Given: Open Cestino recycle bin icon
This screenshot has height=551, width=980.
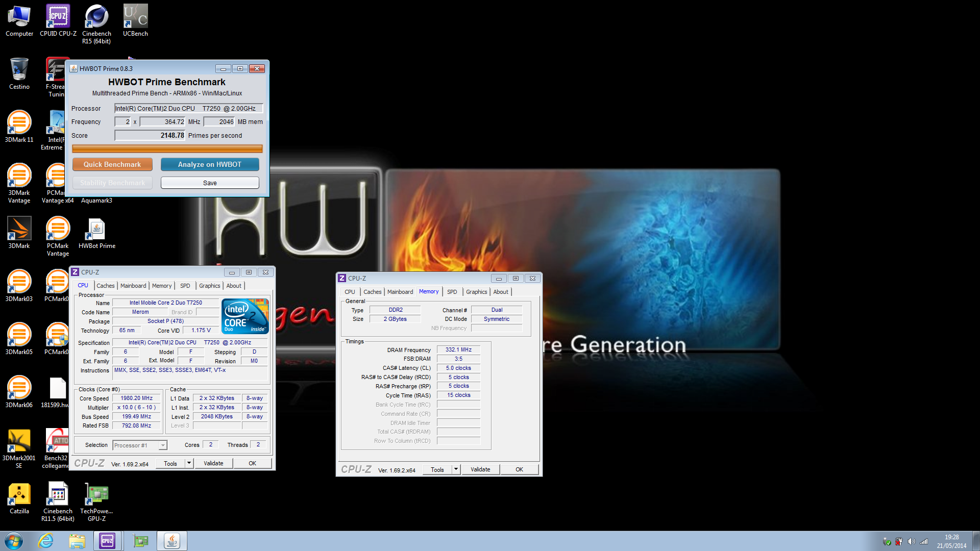Looking at the screenshot, I should click(19, 74).
